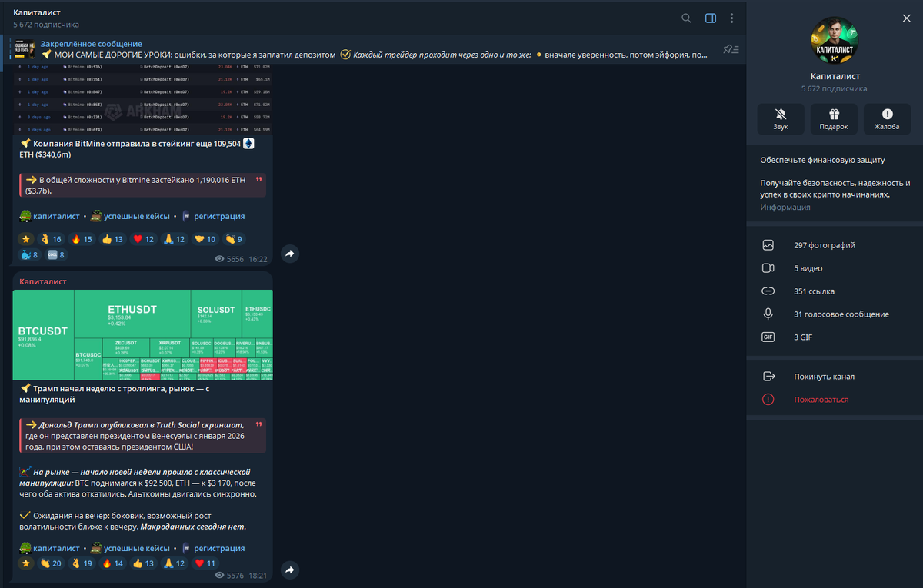923x588 pixels.
Task: Click the red report warning icon
Action: pos(768,400)
